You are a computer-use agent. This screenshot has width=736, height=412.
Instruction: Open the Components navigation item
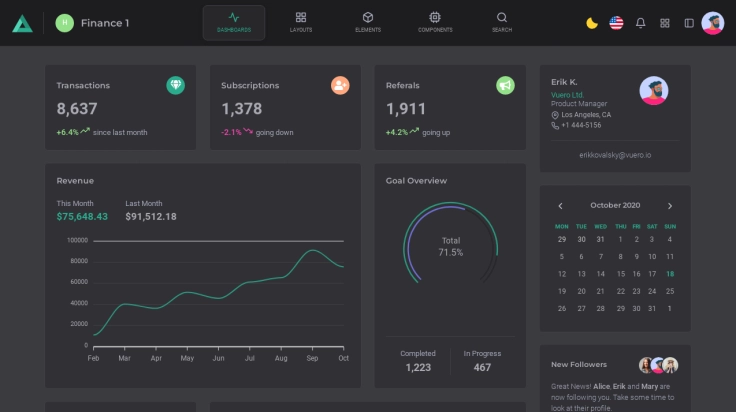435,22
